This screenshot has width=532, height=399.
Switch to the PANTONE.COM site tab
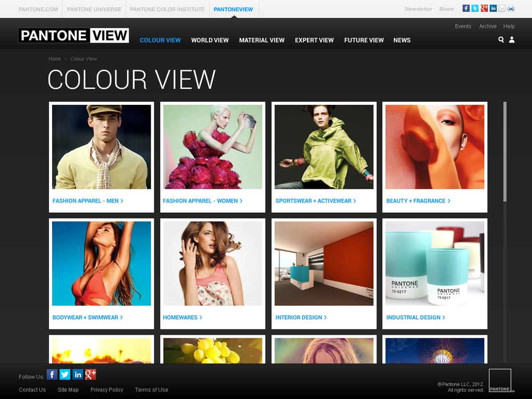pyautogui.click(x=38, y=10)
